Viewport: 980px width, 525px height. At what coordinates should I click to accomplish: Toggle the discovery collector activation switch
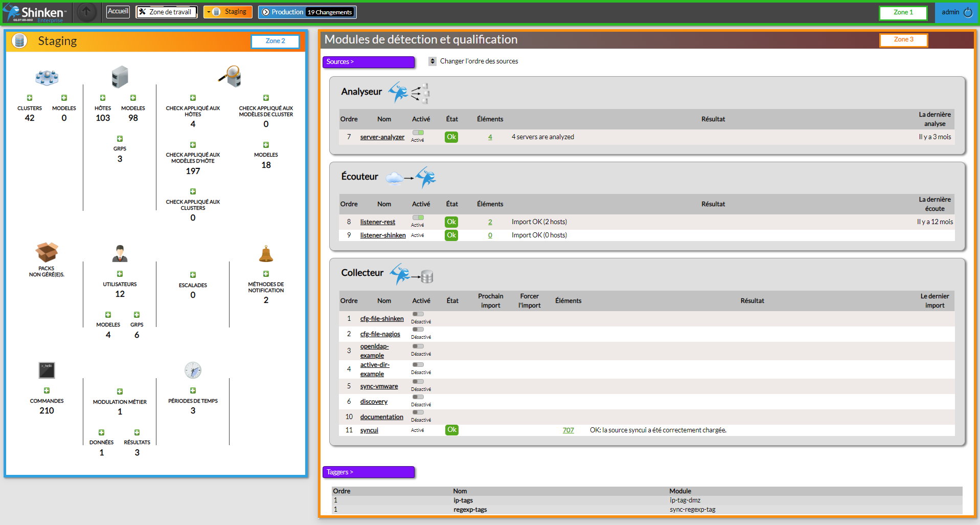click(418, 397)
